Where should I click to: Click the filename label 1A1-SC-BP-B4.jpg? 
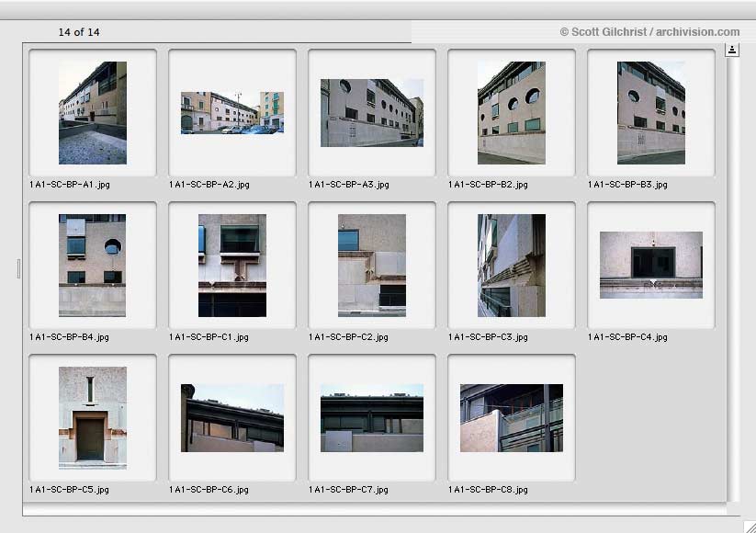pyautogui.click(x=69, y=337)
